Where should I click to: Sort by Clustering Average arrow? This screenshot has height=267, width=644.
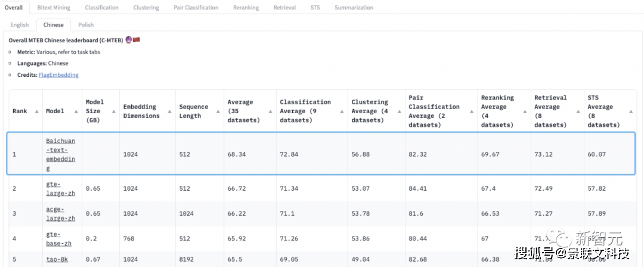398,111
